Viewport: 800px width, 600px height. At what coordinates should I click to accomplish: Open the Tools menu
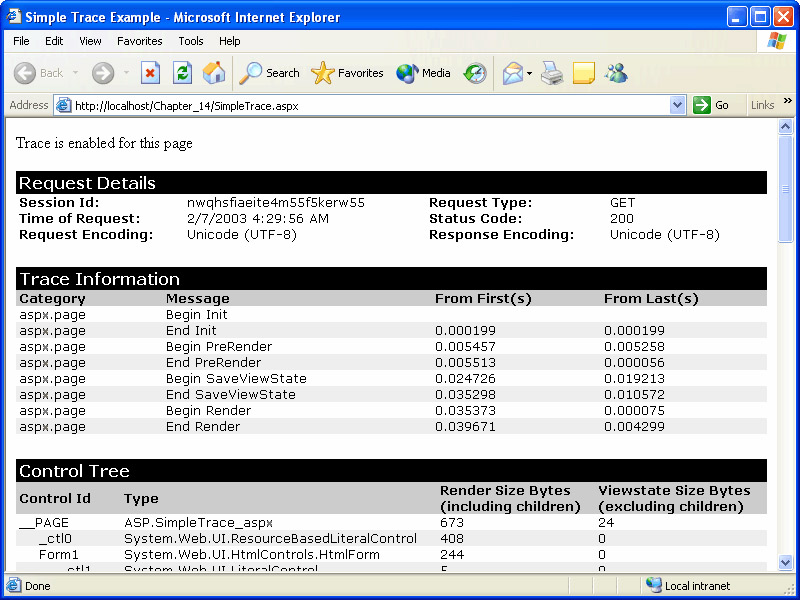pyautogui.click(x=190, y=41)
